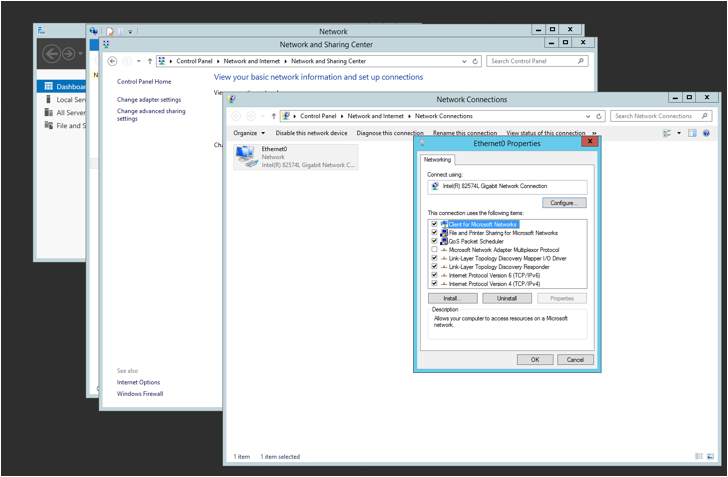
Task: Open the Organize dropdown menu
Action: click(x=249, y=133)
